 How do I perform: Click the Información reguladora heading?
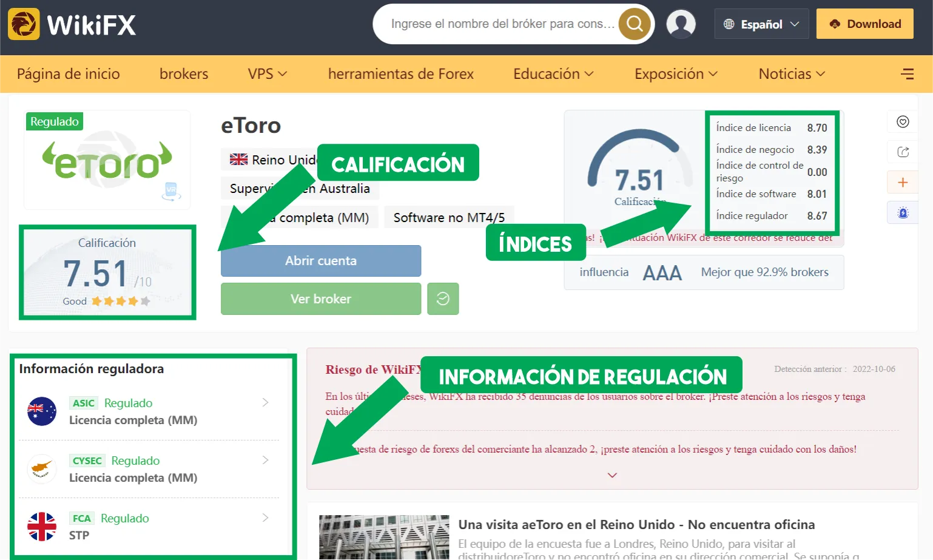click(x=92, y=369)
